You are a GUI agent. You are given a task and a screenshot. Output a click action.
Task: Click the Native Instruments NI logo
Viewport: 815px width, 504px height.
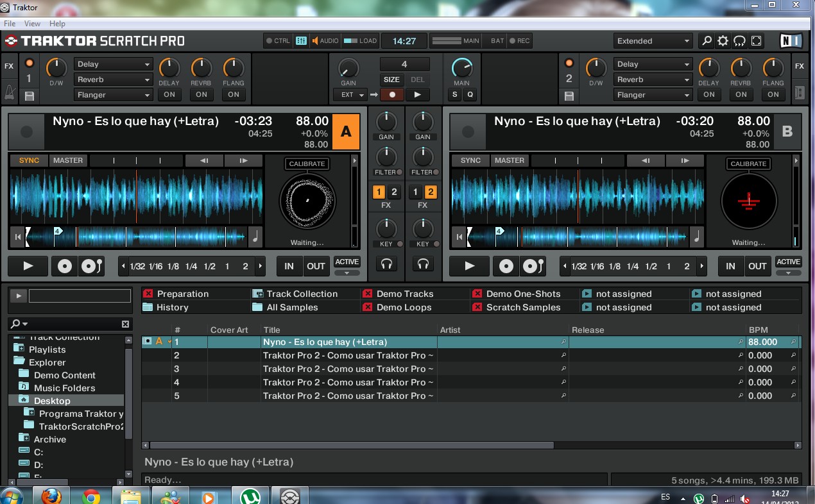pos(791,41)
